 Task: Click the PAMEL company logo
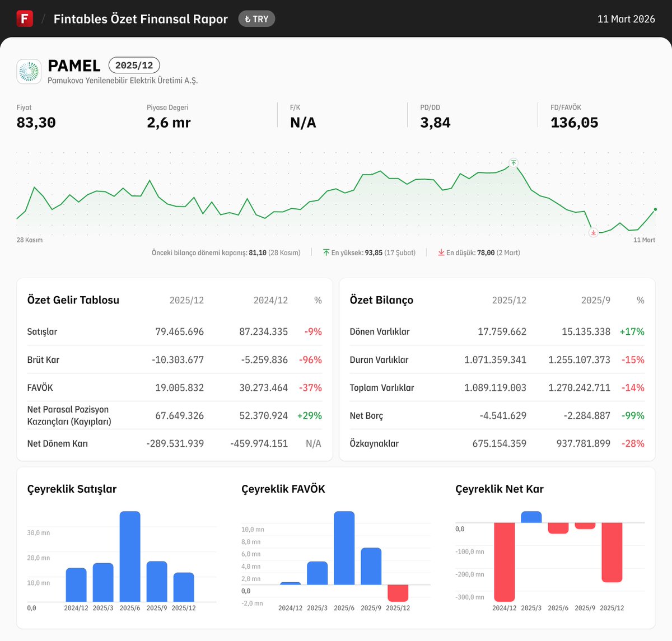(x=28, y=71)
